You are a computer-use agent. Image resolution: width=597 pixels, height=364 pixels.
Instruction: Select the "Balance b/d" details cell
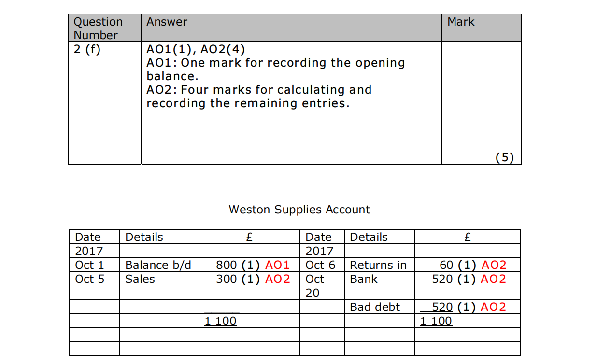tap(158, 265)
